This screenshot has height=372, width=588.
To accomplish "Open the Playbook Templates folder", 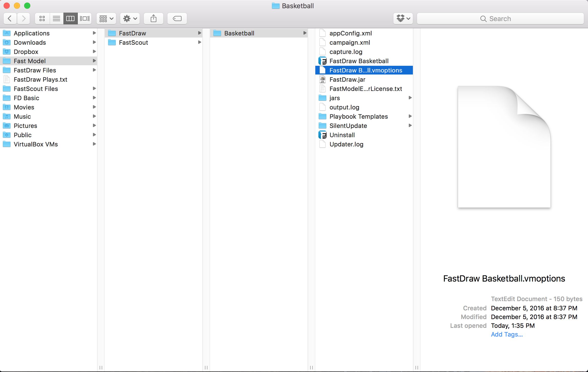I will pos(364,116).
